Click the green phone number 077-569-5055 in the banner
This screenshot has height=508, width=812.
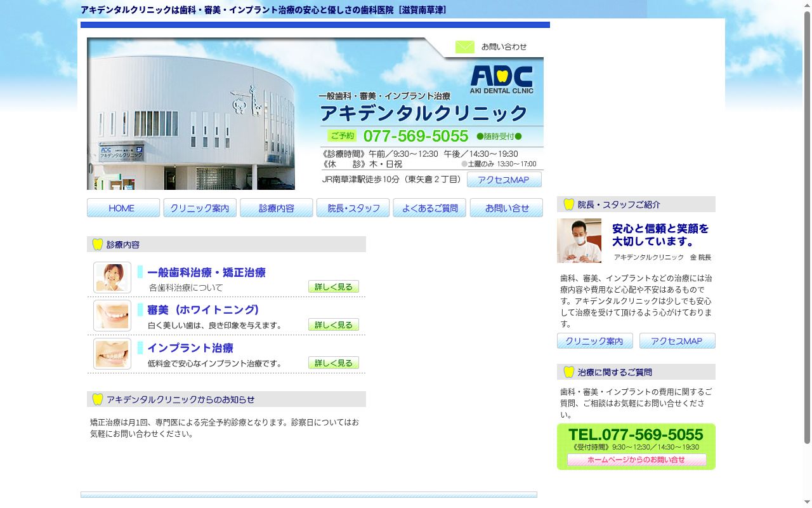click(416, 137)
